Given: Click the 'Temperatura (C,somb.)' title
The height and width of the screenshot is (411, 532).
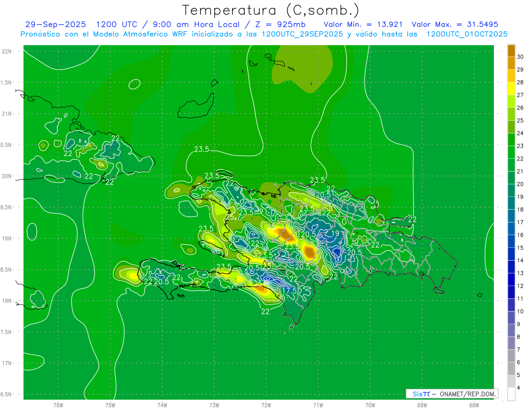Looking at the screenshot, I should [270, 10].
